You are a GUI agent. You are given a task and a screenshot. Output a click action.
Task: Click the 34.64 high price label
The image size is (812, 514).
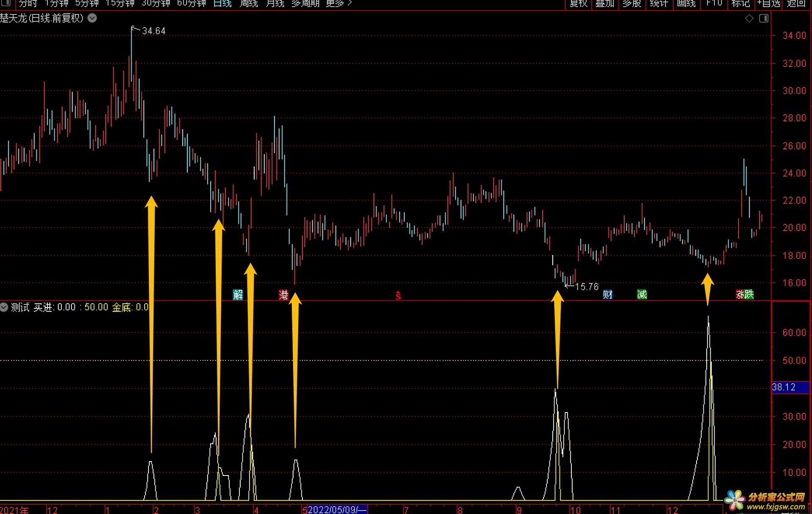click(154, 31)
